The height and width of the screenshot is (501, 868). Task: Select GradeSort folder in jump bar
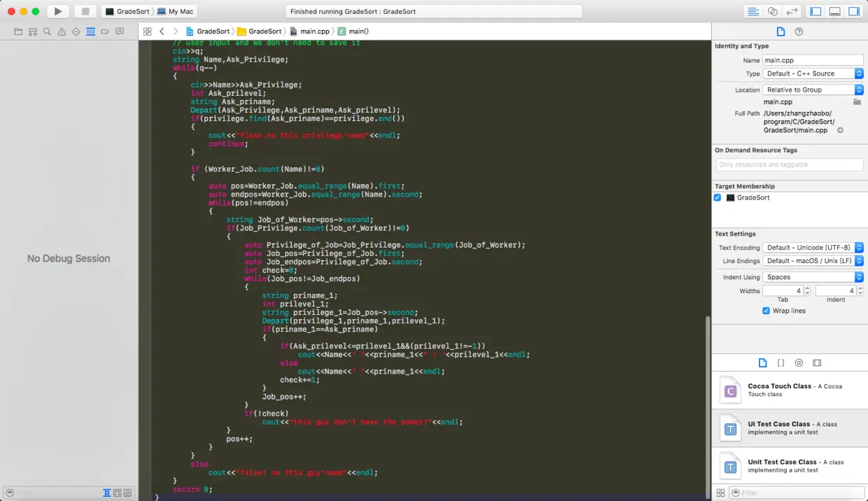click(x=260, y=31)
